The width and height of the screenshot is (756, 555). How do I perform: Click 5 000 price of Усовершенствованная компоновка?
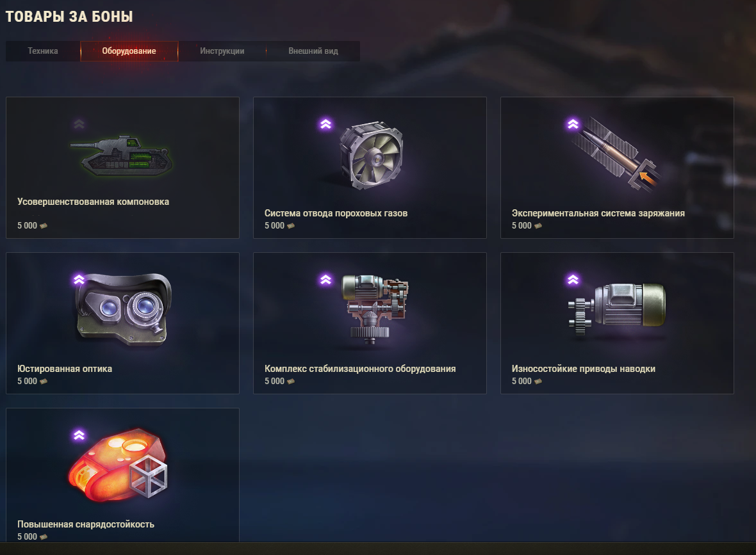click(x=27, y=225)
